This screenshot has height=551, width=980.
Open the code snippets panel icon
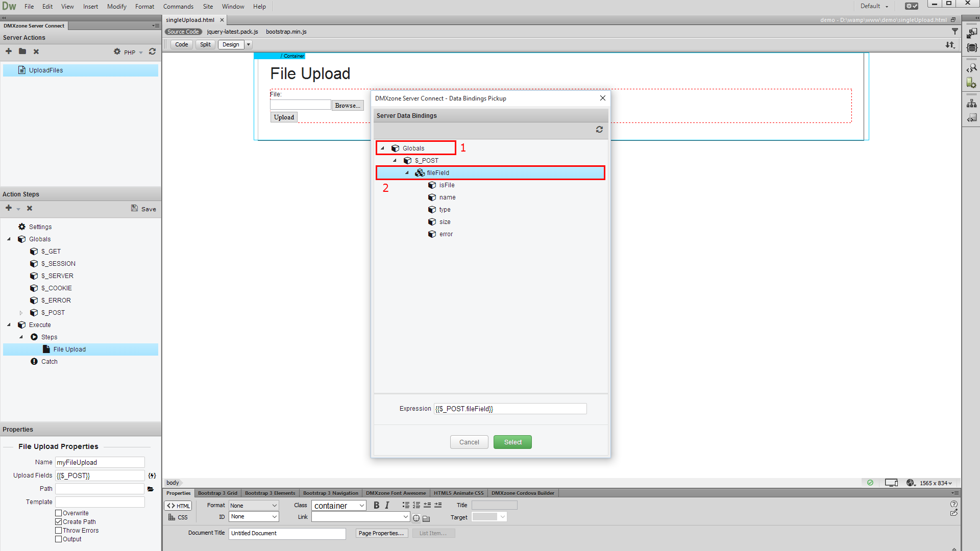click(972, 118)
